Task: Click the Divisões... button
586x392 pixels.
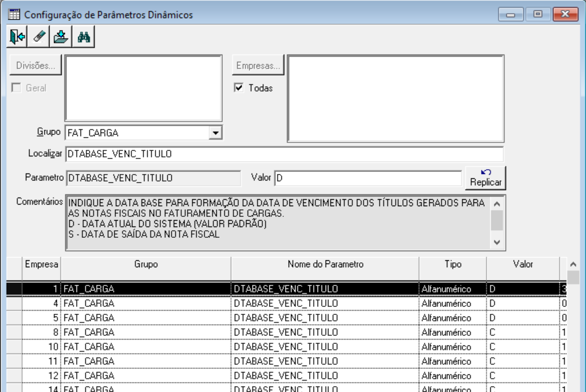Action: (35, 65)
